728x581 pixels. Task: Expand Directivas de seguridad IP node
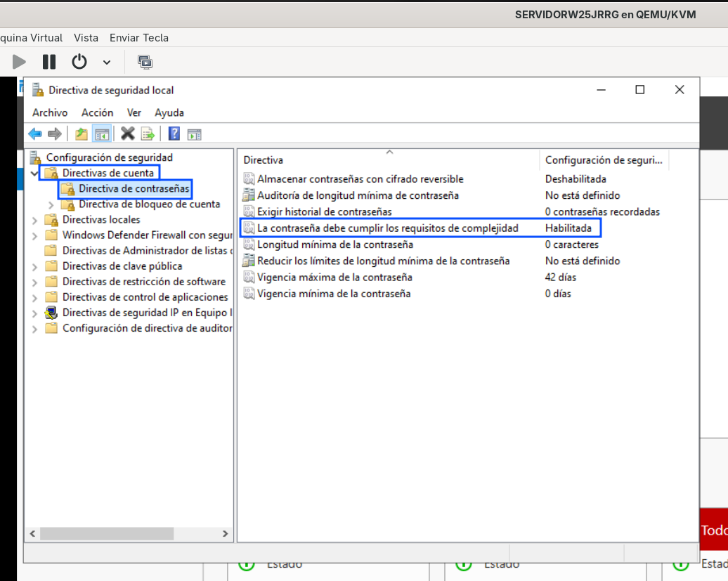click(x=34, y=313)
